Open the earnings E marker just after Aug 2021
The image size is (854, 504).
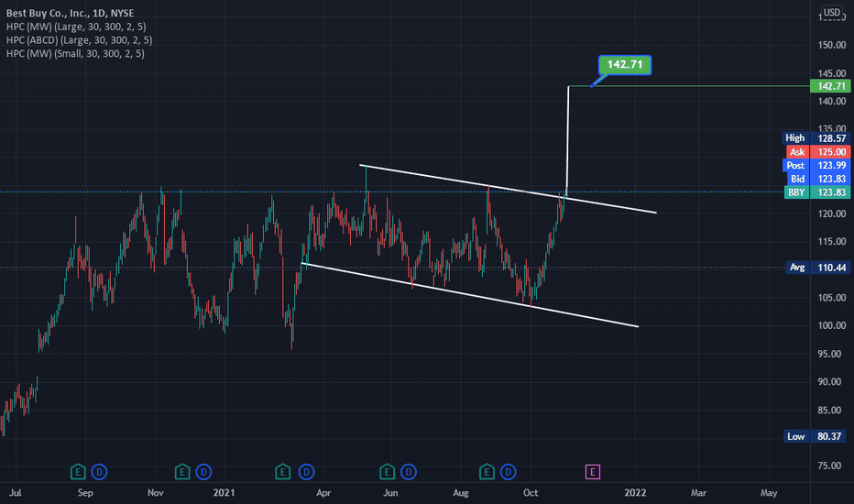(487, 472)
